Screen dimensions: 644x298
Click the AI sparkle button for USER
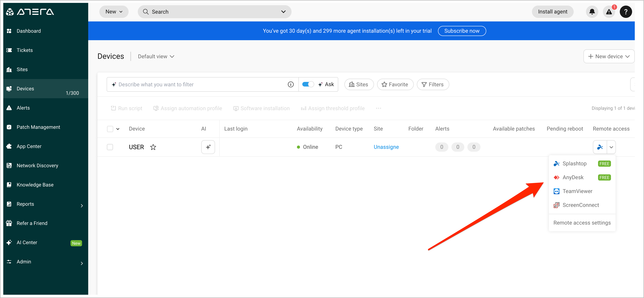point(208,147)
